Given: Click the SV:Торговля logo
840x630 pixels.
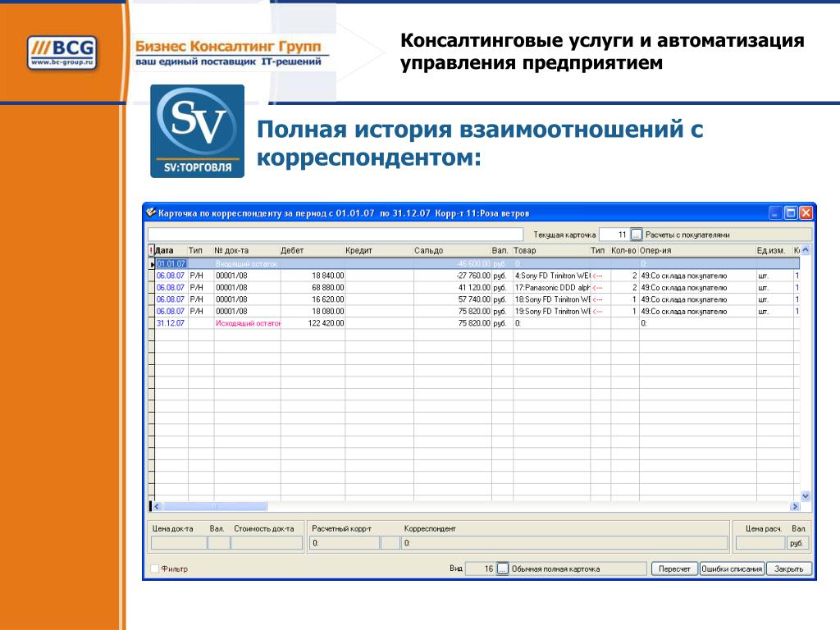Looking at the screenshot, I should point(197,131).
